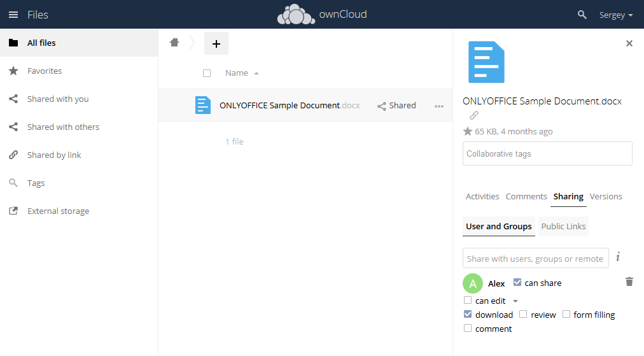Image resolution: width=644 pixels, height=356 pixels.
Task: Click the Favorites star icon in sidebar
Action: [13, 71]
